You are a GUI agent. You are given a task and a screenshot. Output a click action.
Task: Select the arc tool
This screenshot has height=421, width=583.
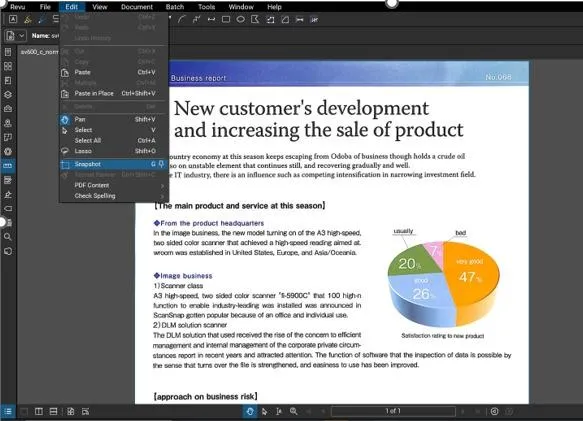[x=181, y=20]
